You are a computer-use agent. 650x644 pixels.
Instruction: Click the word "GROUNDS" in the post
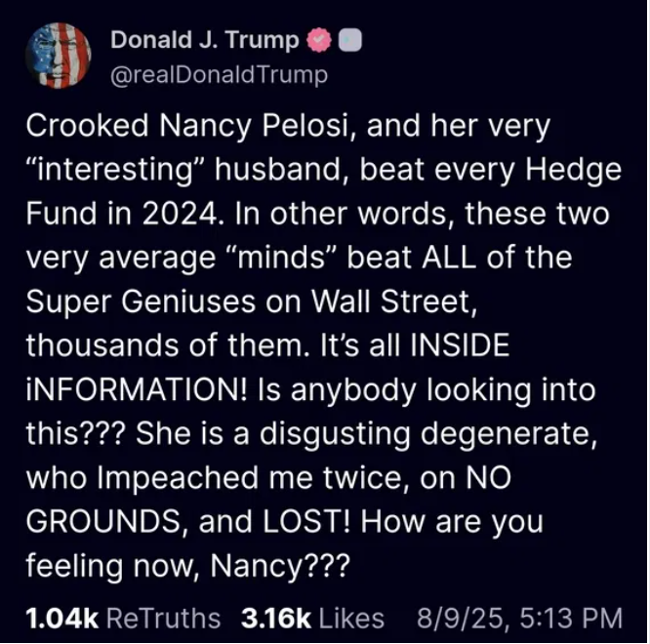[x=103, y=521]
